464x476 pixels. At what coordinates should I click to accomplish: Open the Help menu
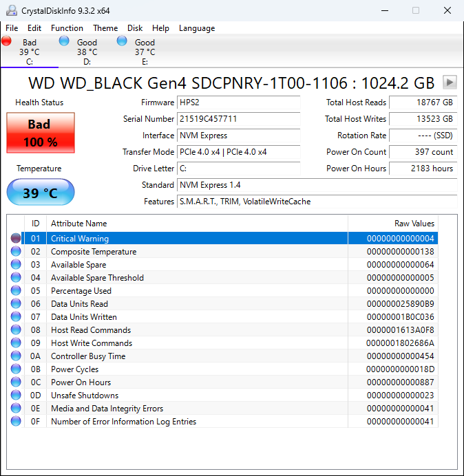point(160,28)
